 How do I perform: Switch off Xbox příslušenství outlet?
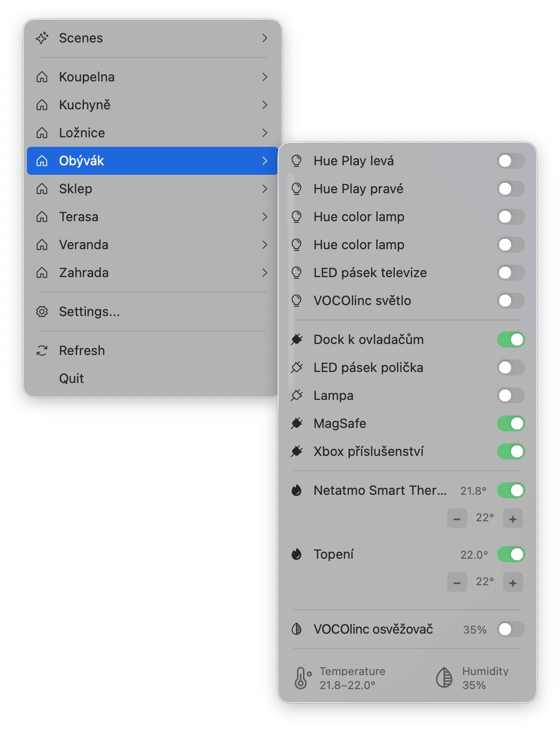pos(511,451)
